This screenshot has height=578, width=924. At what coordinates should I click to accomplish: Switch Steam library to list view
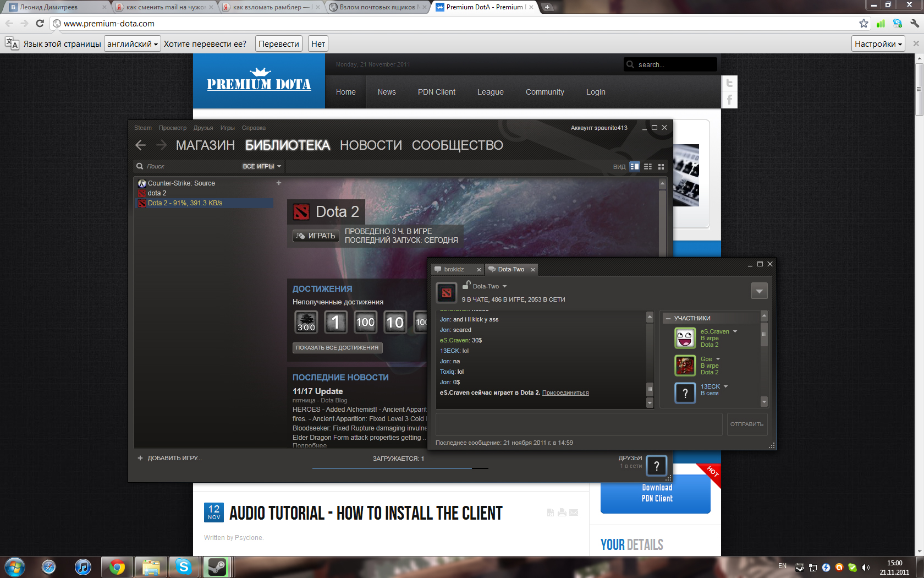[x=648, y=166]
